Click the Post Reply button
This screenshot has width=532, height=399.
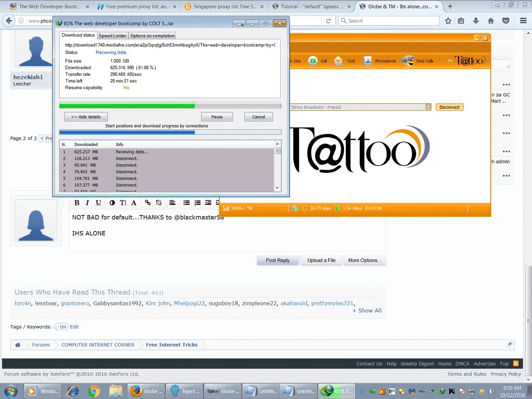[278, 260]
